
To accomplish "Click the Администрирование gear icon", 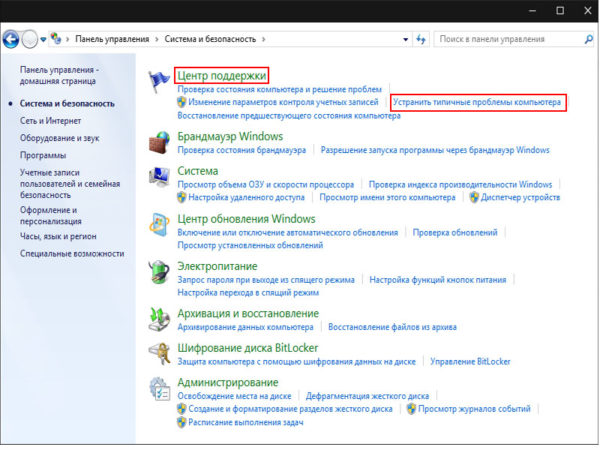I will click(x=158, y=388).
